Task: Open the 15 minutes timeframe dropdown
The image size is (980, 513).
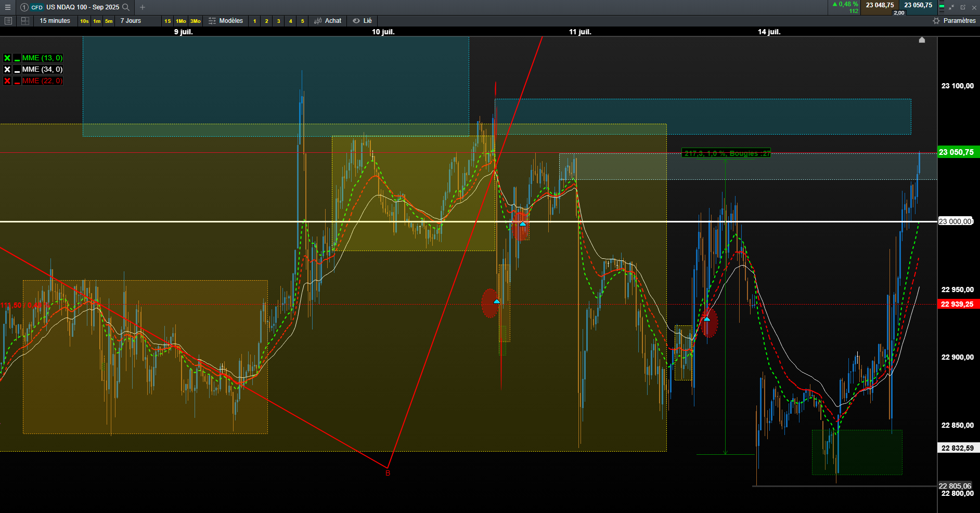Action: point(55,21)
